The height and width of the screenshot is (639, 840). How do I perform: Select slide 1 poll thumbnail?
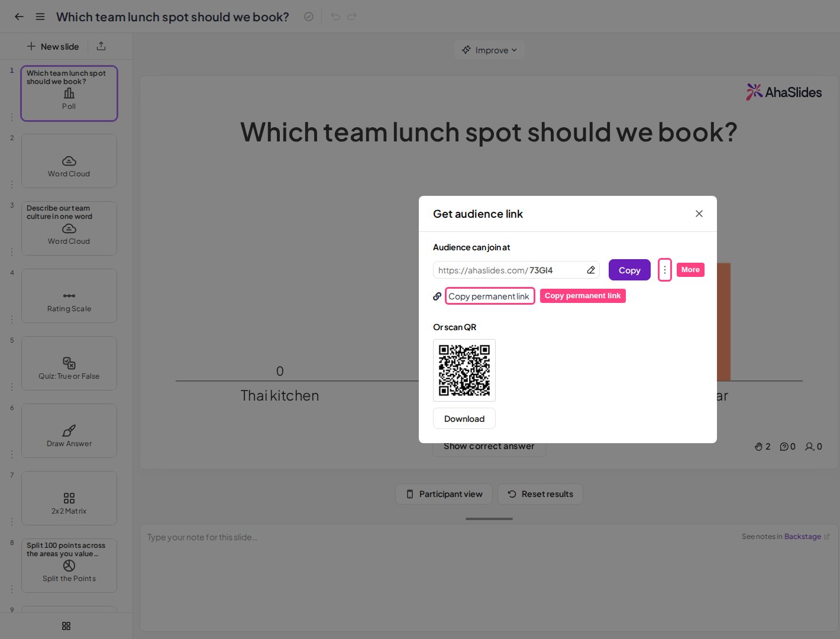click(x=69, y=93)
